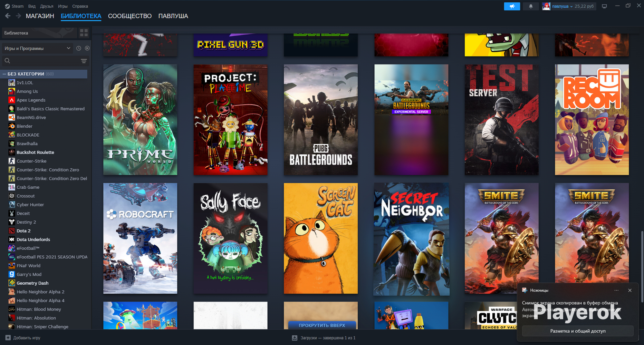Click the Add a Game link
The width and height of the screenshot is (644, 345).
[x=27, y=338]
